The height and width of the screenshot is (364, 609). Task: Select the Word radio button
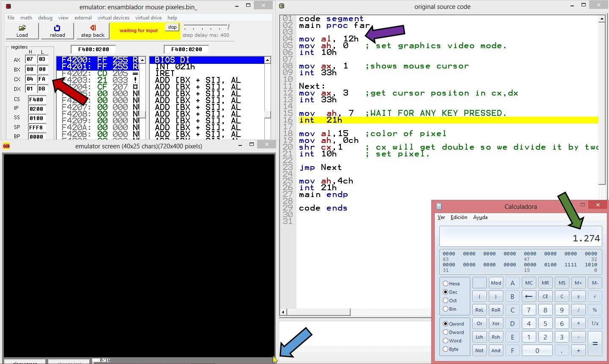coord(452,341)
